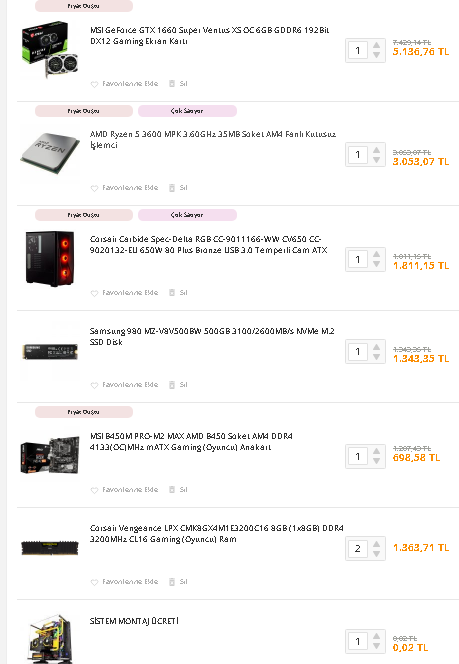Click trash icon for Corsair Vengeance LPX RAM

pos(172,582)
